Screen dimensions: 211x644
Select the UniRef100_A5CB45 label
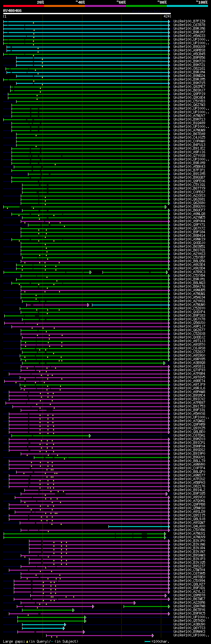click(189, 54)
